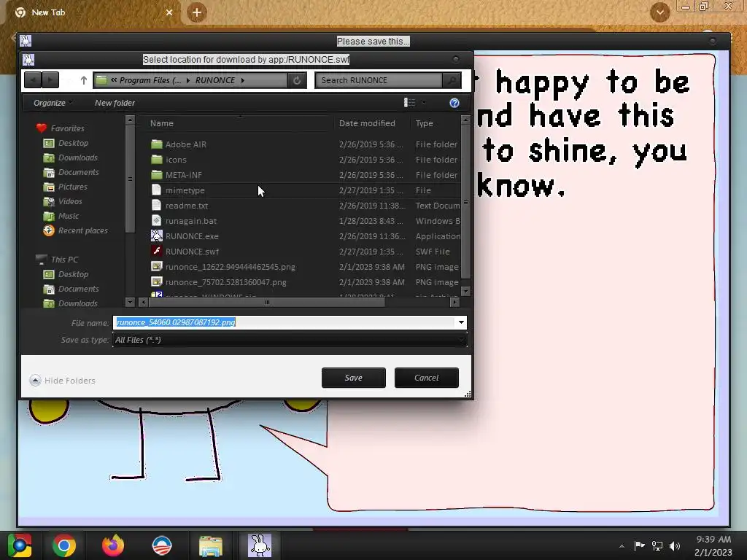Sort by Type column header
This screenshot has height=560, width=747.
424,123
